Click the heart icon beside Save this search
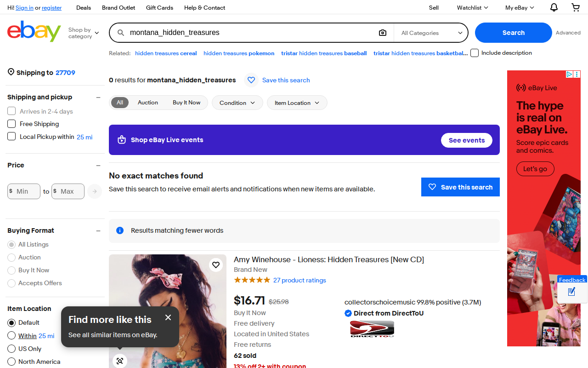Image resolution: width=588 pixels, height=368 pixels. [x=251, y=80]
